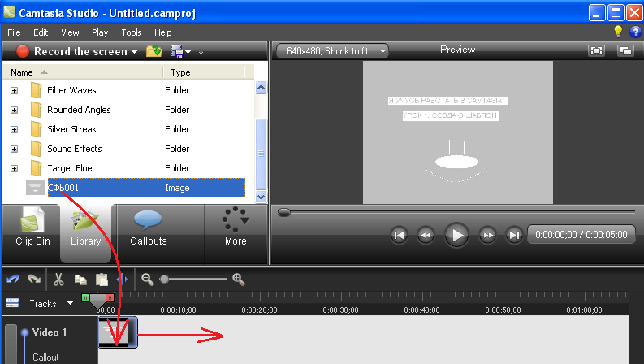This screenshot has width=644, height=364.
Task: Click the lightbulb tips icon
Action: pos(618,31)
